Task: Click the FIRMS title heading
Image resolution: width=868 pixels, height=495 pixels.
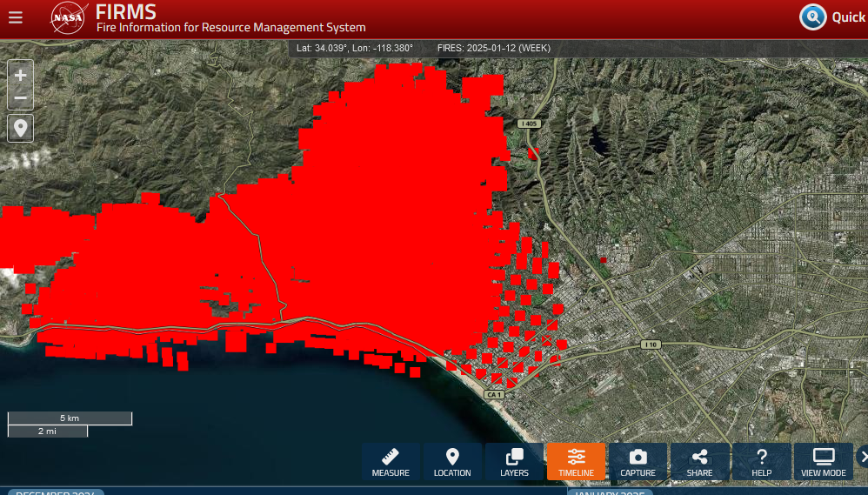Action: [x=125, y=11]
